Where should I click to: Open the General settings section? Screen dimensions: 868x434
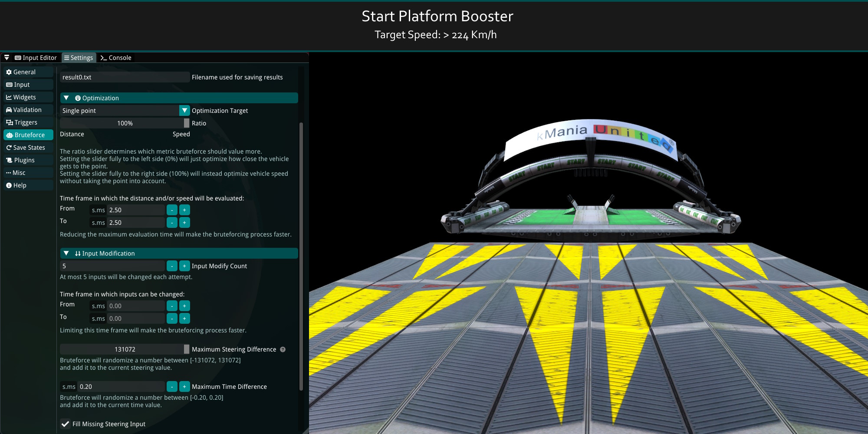(28, 72)
